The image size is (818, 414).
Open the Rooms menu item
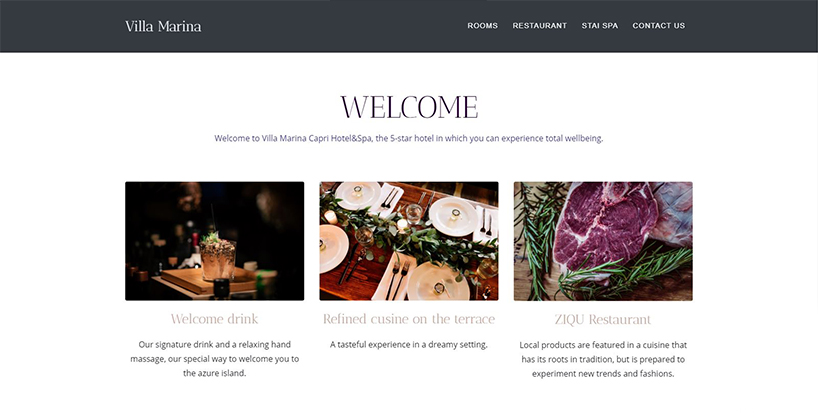[x=482, y=26]
